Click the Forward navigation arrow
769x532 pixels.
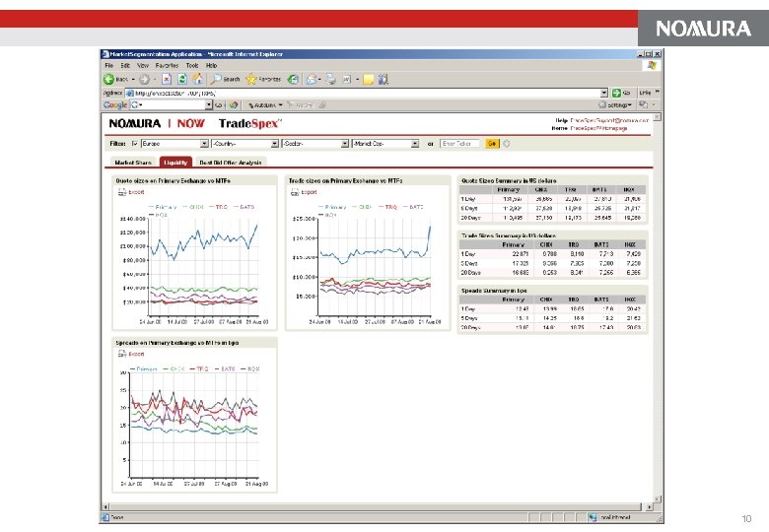pos(144,79)
